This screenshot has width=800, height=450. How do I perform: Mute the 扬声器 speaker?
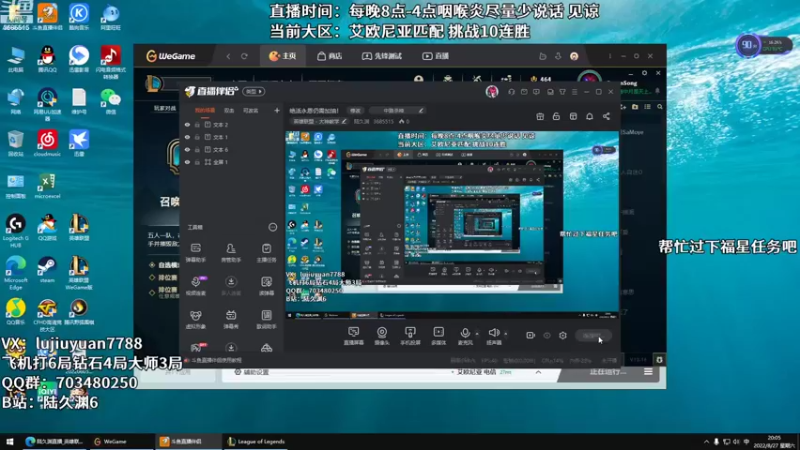click(x=493, y=334)
